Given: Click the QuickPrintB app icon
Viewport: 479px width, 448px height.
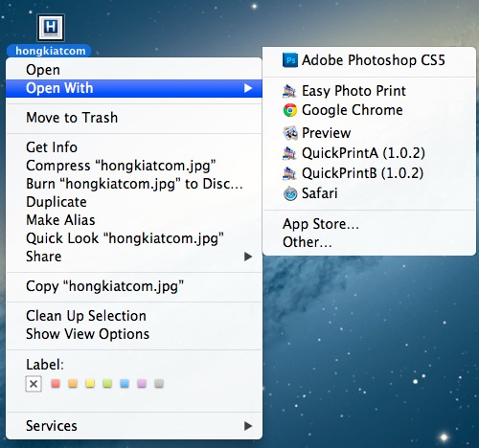Looking at the screenshot, I should 289,173.
